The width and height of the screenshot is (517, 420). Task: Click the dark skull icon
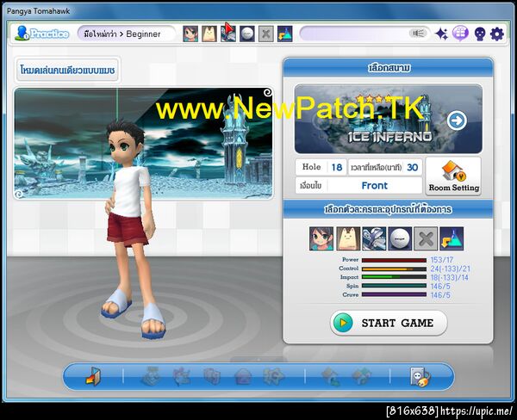479,34
